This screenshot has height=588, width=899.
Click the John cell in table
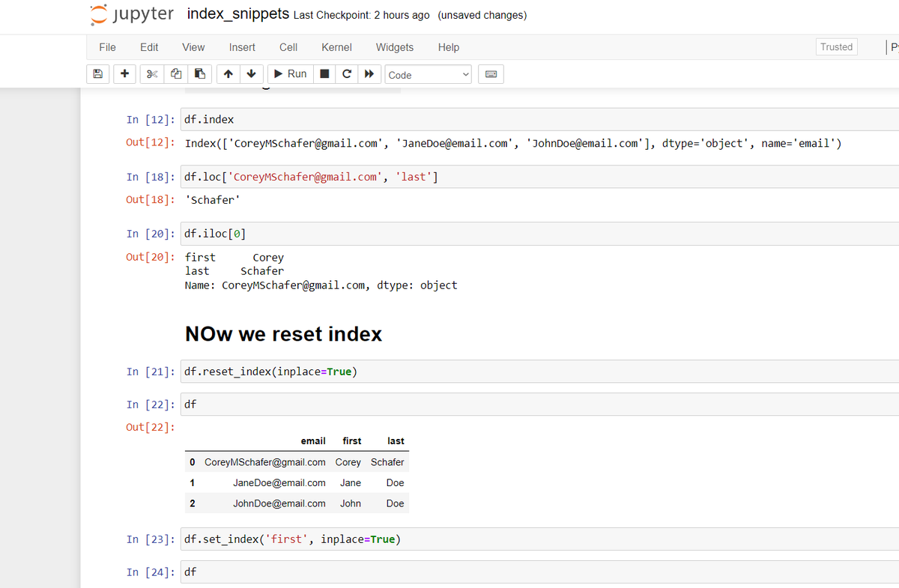click(351, 504)
